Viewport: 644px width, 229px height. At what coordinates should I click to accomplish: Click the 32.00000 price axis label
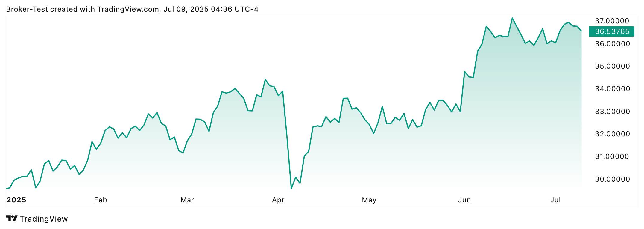coord(612,134)
